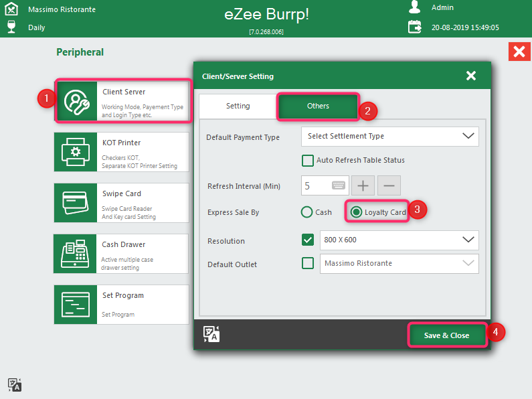
Task: Expand the Default Outlet dropdown chevron
Action: pyautogui.click(x=468, y=263)
